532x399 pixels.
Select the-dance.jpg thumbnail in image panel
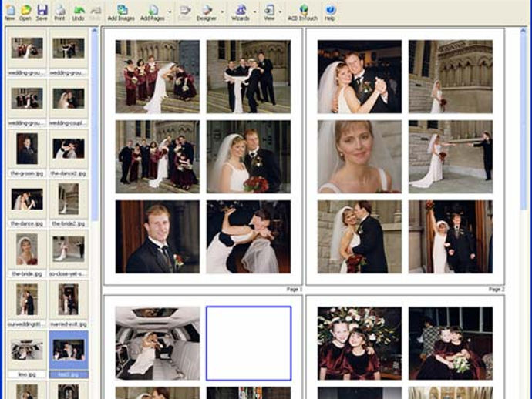pos(27,199)
